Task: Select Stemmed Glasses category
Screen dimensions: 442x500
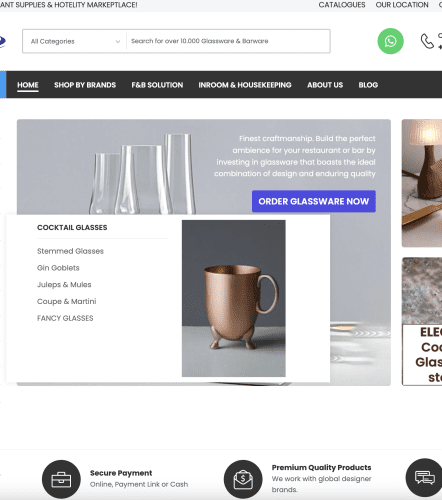Action: [70, 251]
